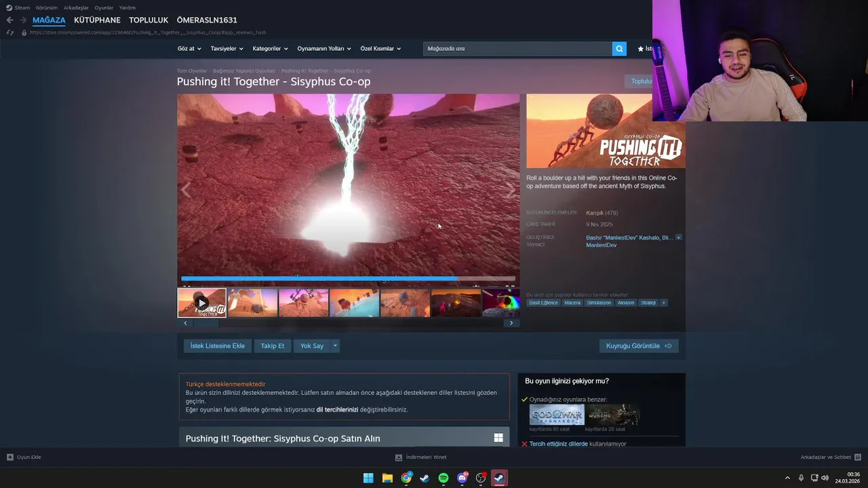Open the clock showing 00:36
Viewport: 868px width, 488px height.
pos(848,478)
